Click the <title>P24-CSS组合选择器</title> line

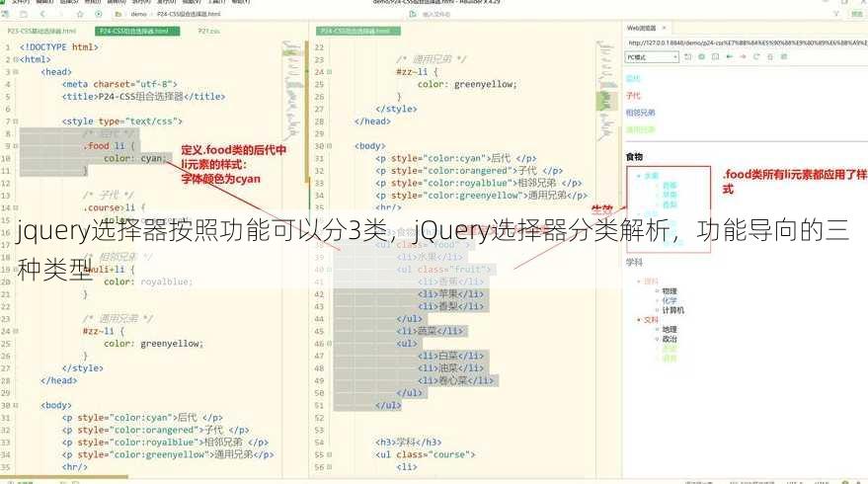tap(143, 97)
